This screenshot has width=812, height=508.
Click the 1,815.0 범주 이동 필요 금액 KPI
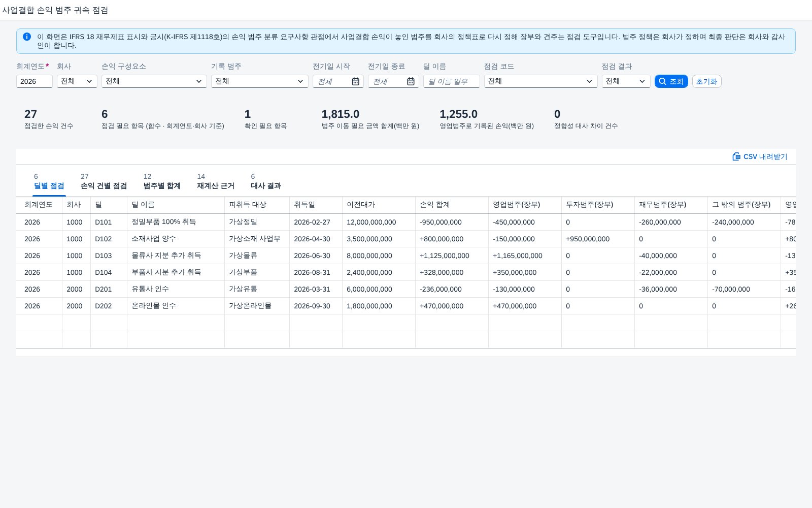(370, 119)
